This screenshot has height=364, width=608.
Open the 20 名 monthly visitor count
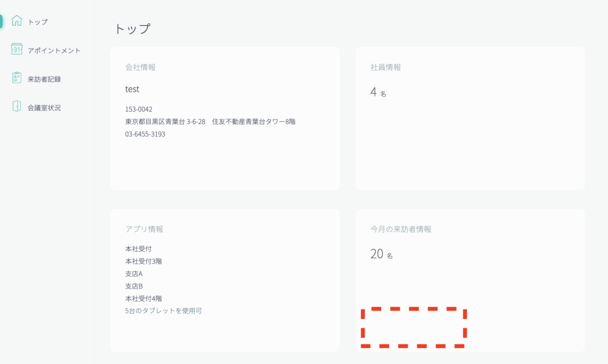(381, 254)
